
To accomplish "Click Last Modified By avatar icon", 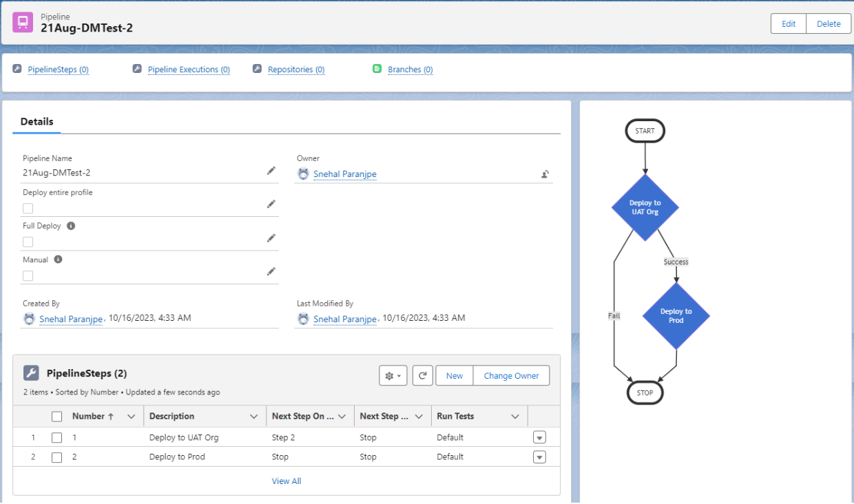I will coord(303,319).
